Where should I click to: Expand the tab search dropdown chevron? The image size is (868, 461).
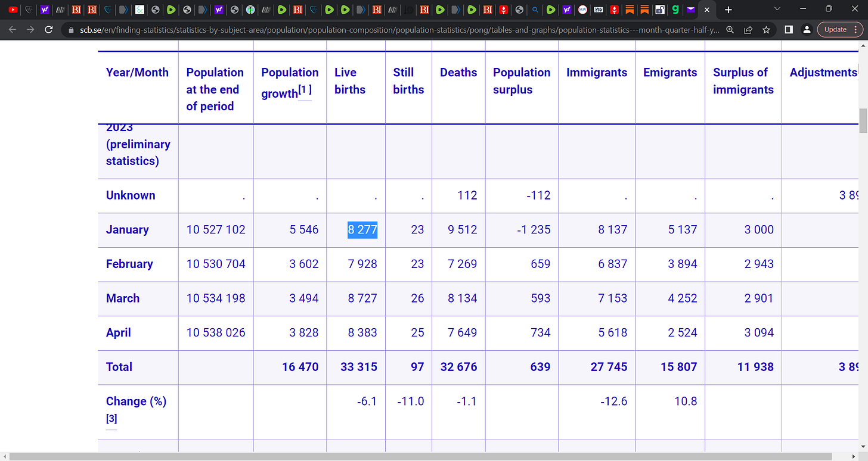(x=777, y=9)
